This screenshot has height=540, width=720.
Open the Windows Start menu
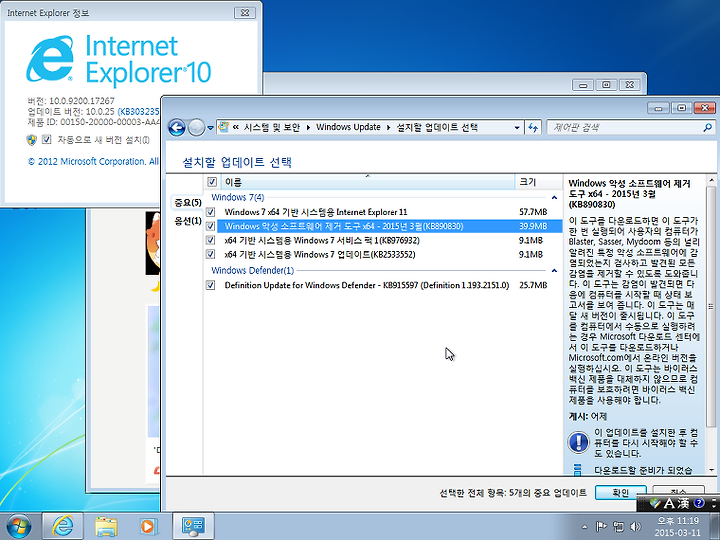pos(18,526)
